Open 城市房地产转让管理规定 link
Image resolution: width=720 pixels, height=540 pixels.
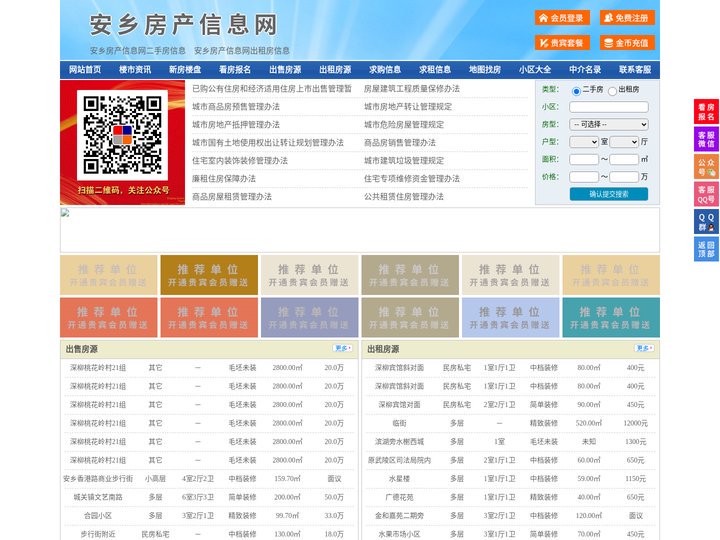tap(408, 107)
